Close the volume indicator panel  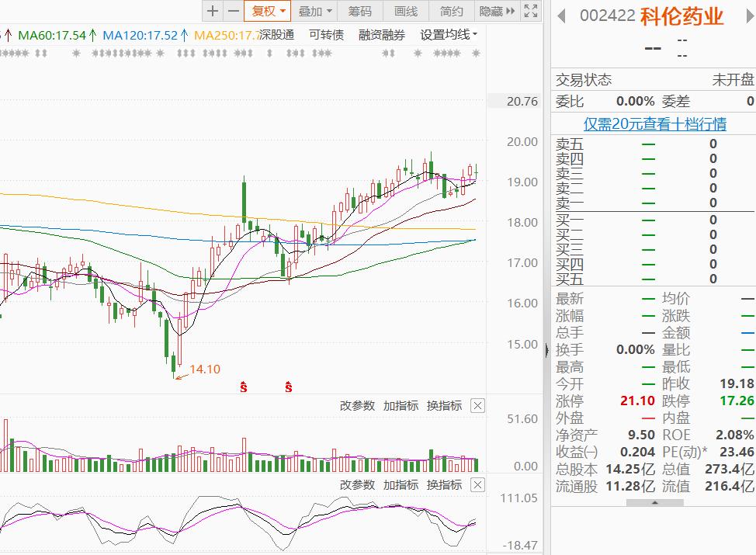(x=478, y=405)
